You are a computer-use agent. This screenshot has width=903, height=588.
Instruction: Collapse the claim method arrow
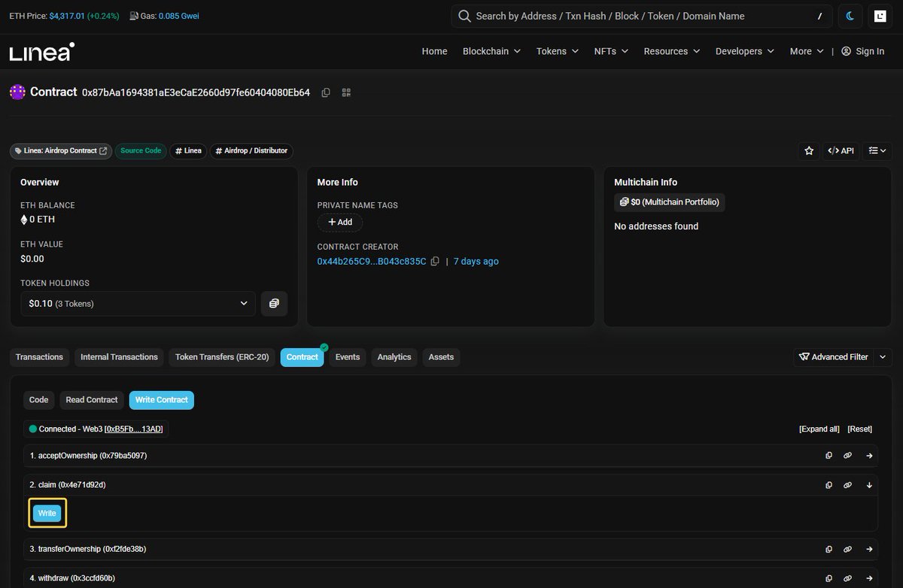[x=869, y=485]
